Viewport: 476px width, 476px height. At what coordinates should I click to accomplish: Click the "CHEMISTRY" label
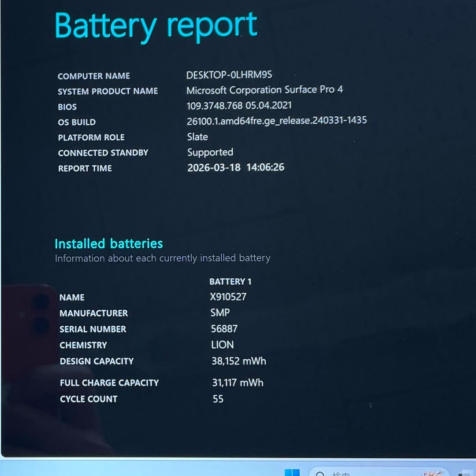tap(83, 345)
